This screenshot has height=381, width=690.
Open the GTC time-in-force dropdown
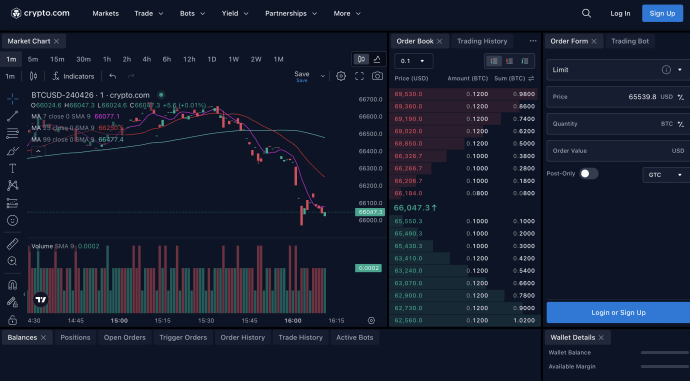[x=665, y=175]
